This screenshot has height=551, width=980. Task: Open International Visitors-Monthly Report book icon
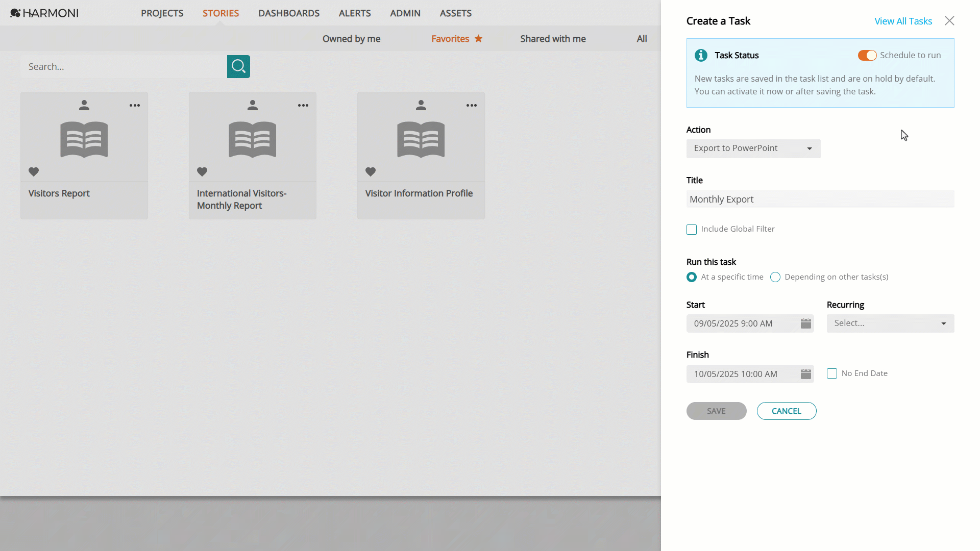click(253, 139)
